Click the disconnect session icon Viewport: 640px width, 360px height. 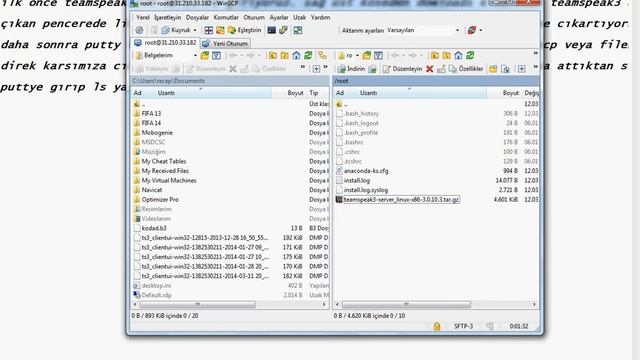pos(472,30)
